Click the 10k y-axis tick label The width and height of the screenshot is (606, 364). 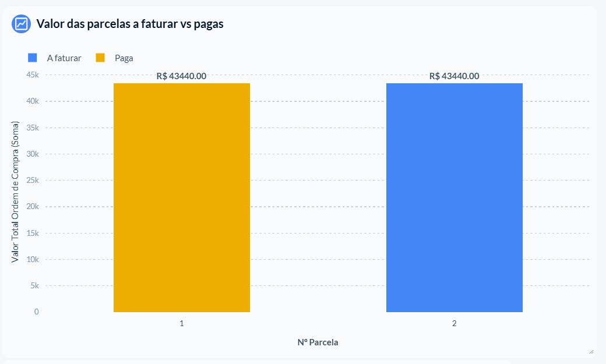[x=33, y=259]
